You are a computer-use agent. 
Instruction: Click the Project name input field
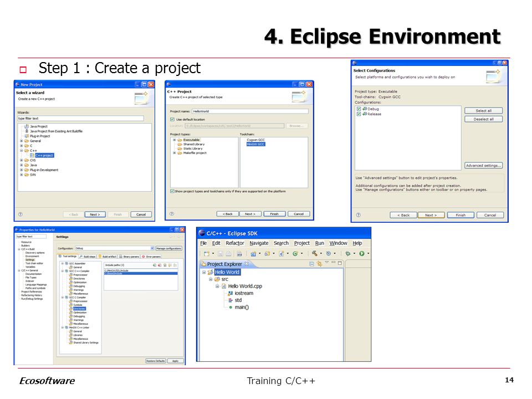point(250,111)
